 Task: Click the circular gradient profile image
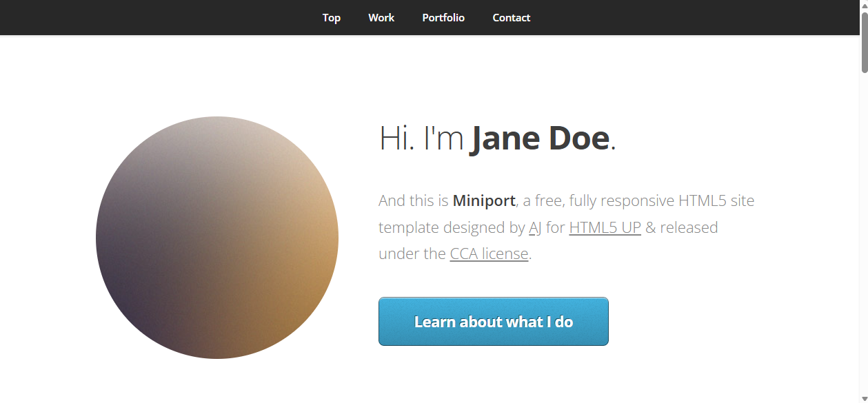point(217,238)
